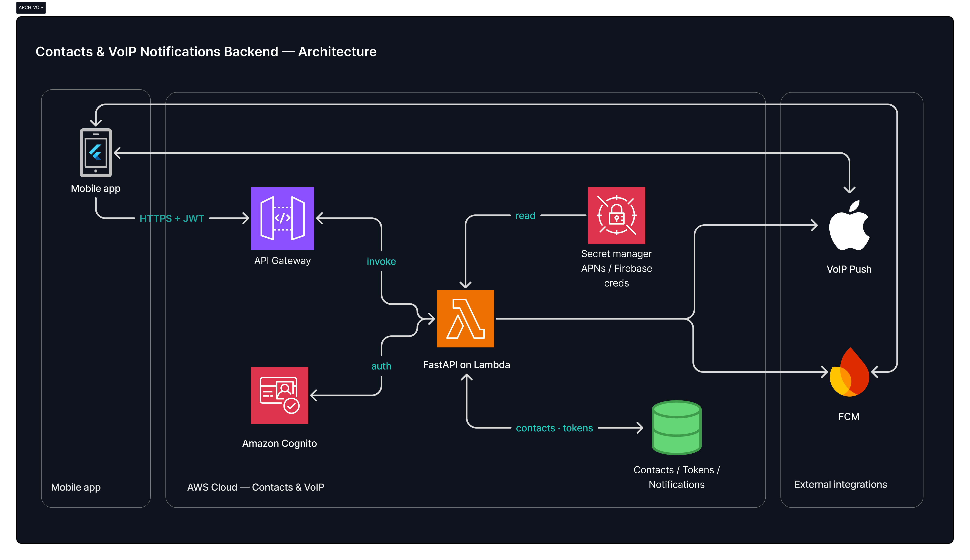The width and height of the screenshot is (970, 560).
Task: Select the 'FCM' caption
Action: click(849, 417)
